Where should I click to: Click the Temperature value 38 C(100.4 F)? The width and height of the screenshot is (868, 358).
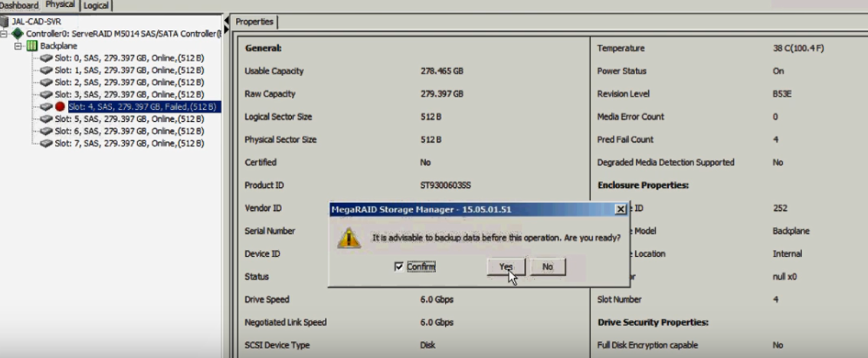pos(798,48)
